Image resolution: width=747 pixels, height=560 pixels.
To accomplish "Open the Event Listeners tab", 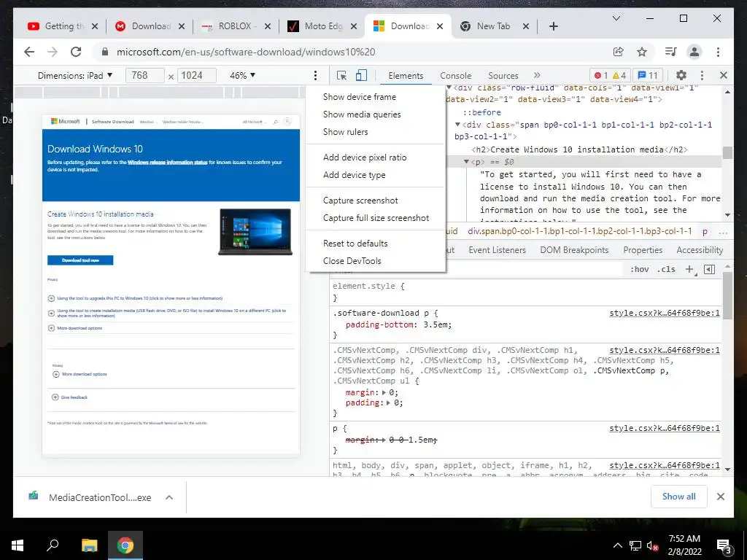I will tap(497, 250).
